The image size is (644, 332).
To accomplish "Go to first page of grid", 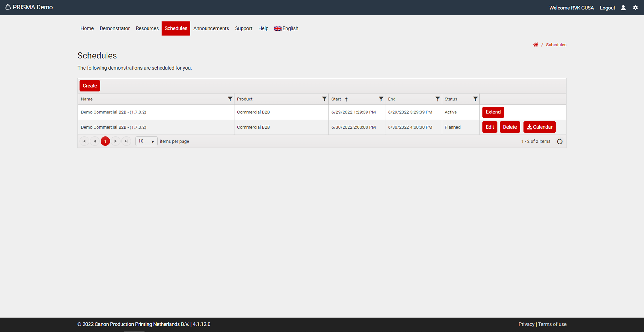I will pos(84,141).
